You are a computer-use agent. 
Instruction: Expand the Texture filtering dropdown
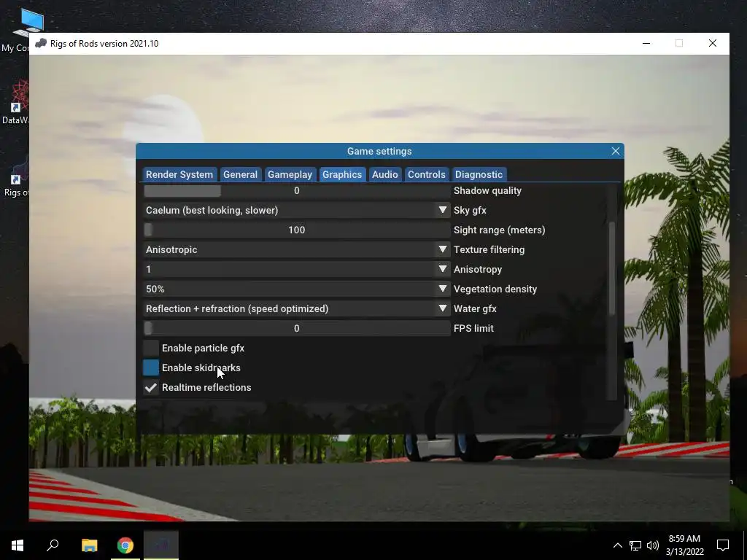coord(296,249)
